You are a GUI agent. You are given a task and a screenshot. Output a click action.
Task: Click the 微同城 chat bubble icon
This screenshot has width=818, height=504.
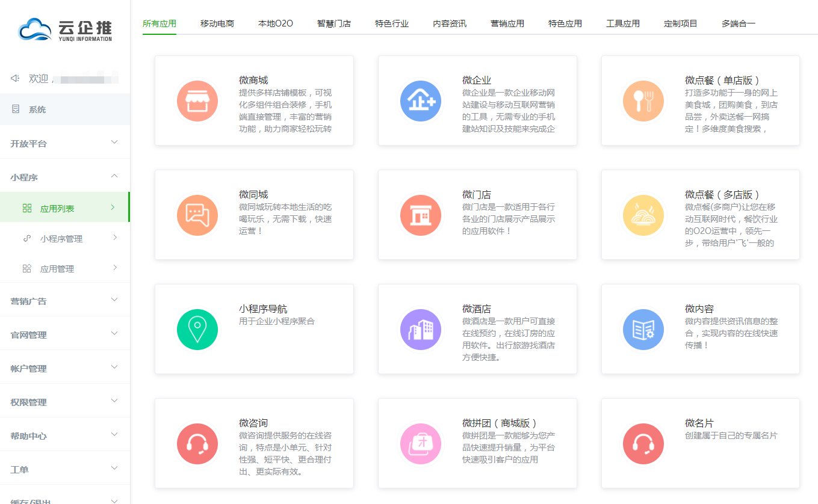click(x=197, y=215)
